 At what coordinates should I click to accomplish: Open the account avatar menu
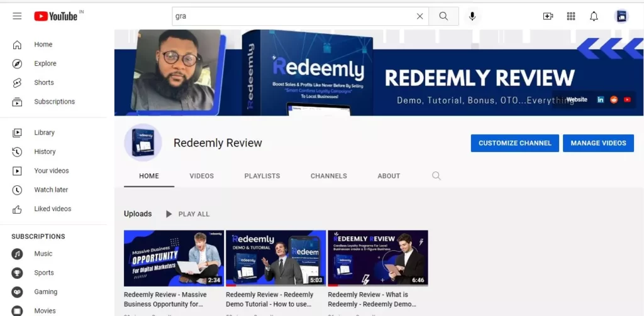click(x=621, y=16)
